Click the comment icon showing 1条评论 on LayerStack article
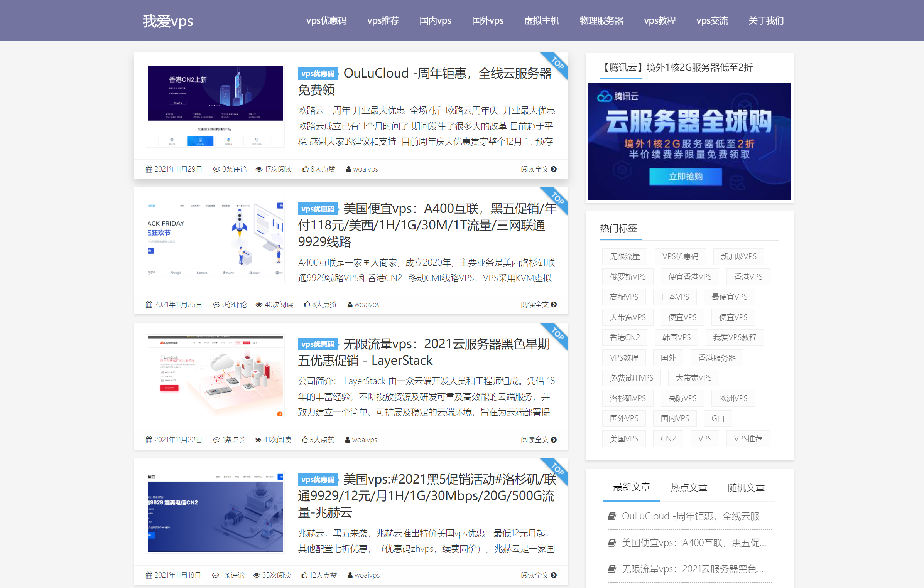 point(217,440)
